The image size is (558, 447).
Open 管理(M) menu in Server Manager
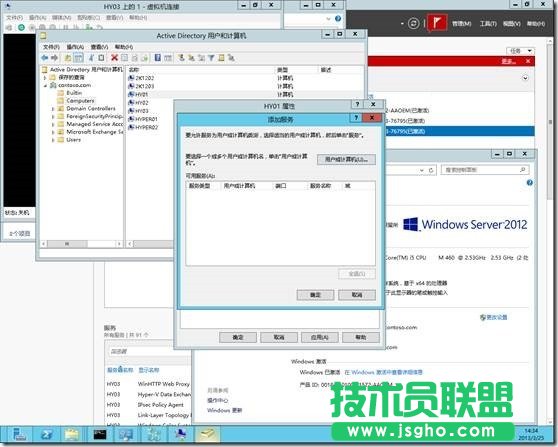coord(462,23)
